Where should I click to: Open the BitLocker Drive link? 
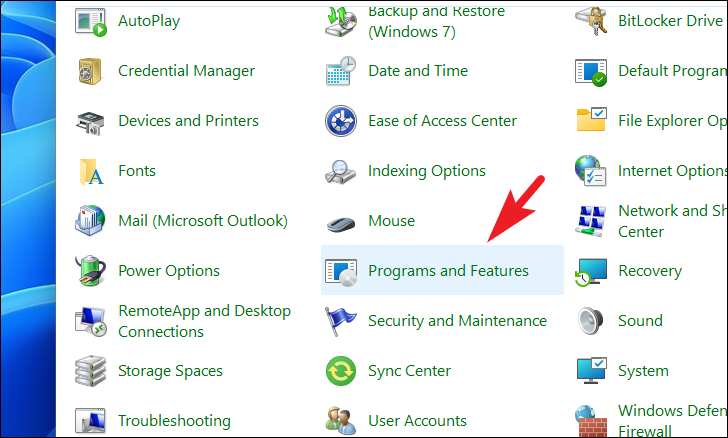[670, 21]
